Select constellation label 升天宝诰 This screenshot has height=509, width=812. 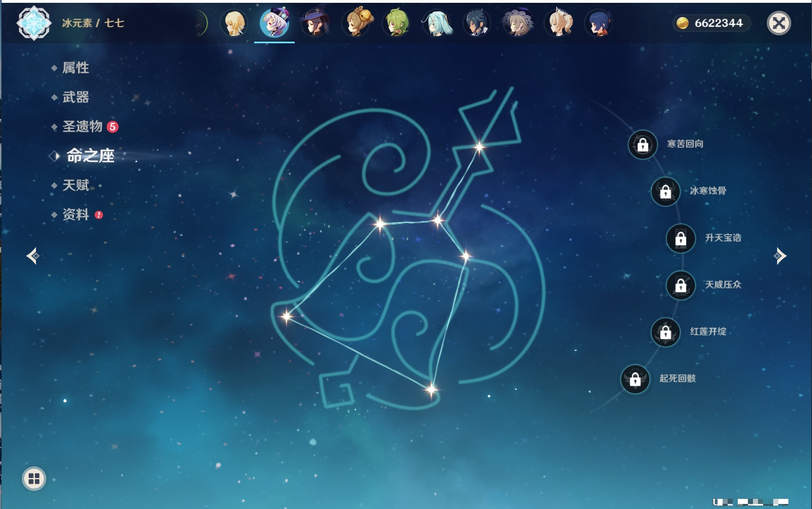point(723,238)
